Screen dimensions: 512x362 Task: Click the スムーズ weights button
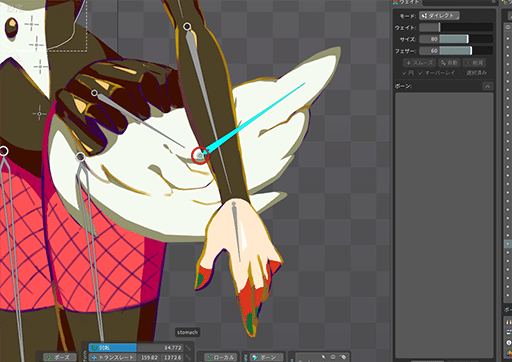click(420, 62)
